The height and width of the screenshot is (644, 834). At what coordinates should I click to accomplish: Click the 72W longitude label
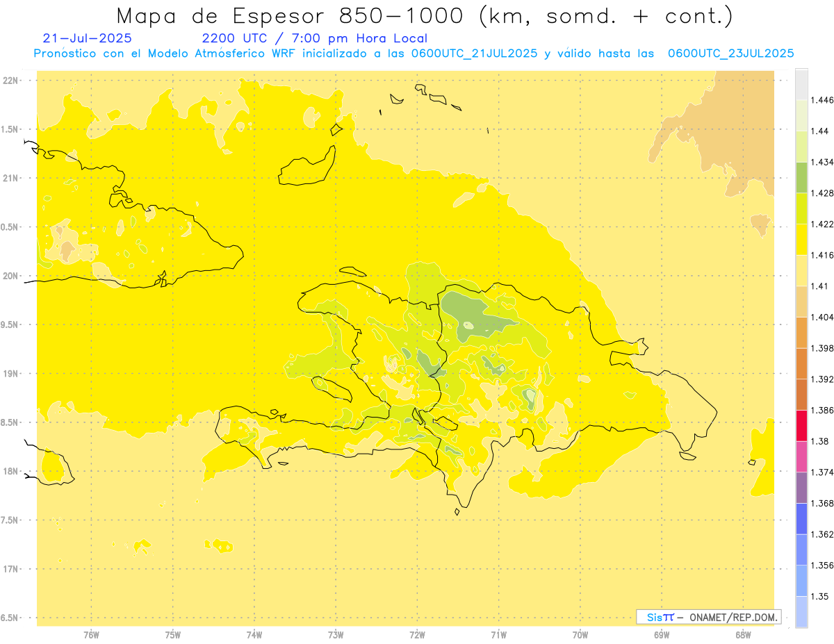[417, 635]
